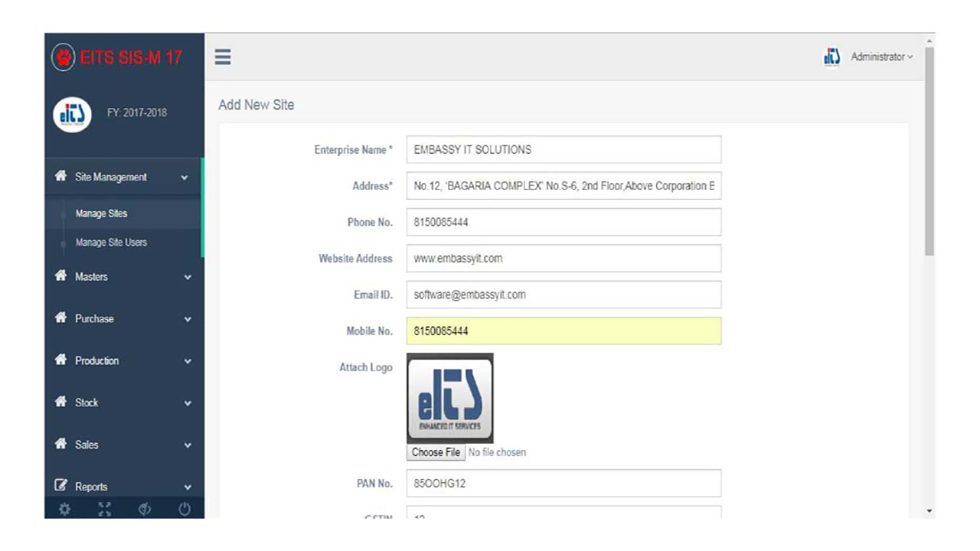Expand the Sales menu chevron
This screenshot has width=980, height=551.
point(188,445)
